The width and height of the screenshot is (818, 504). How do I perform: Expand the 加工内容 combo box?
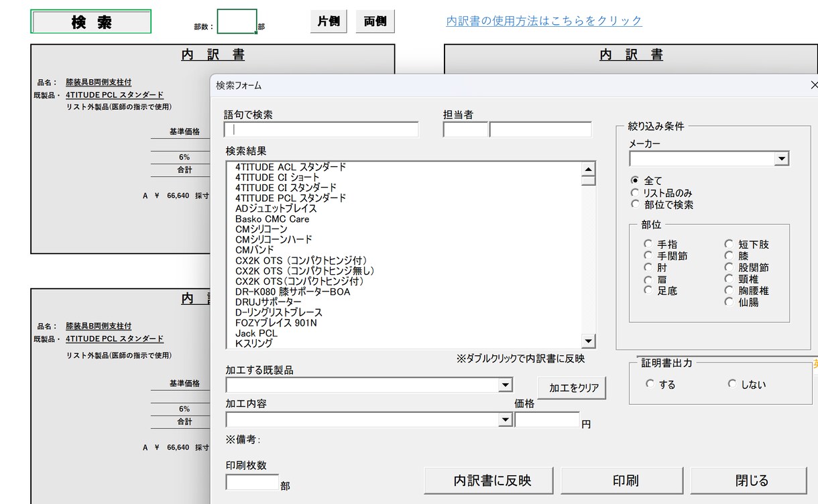coord(506,420)
